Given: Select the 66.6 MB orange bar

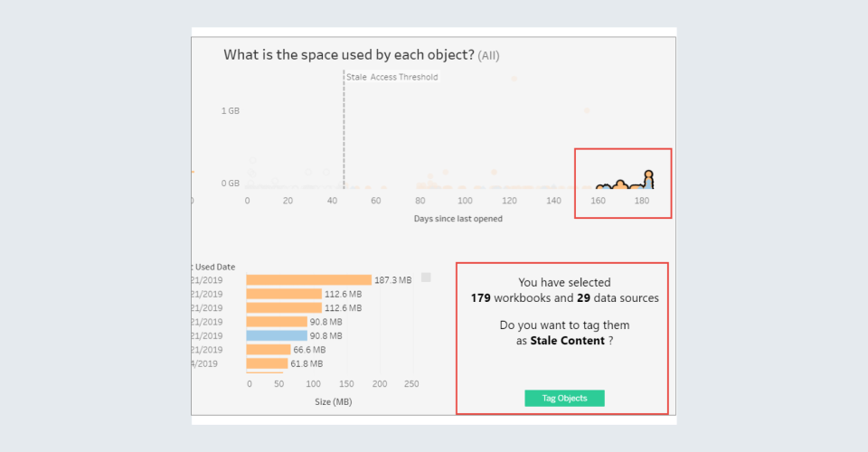Looking at the screenshot, I should [x=269, y=349].
